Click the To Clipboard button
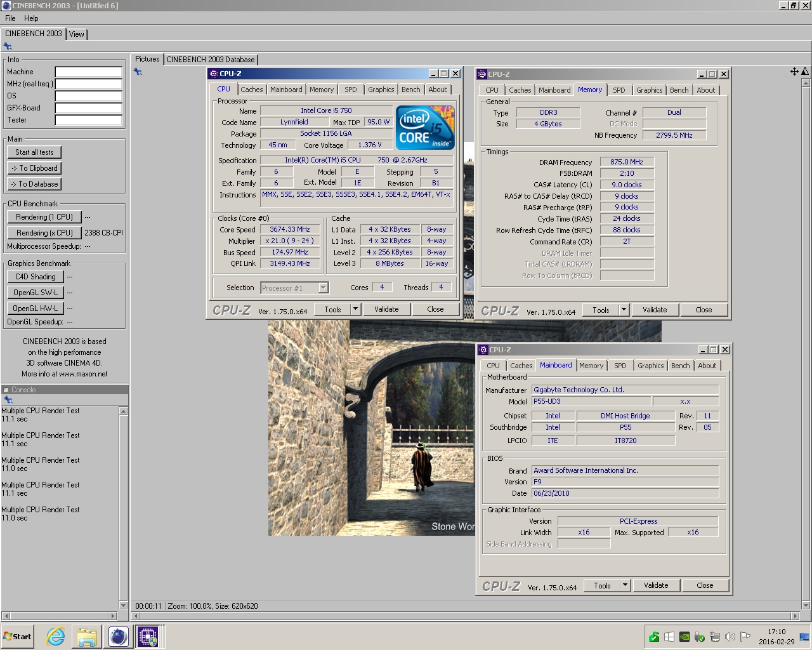812x650 pixels. pos(35,168)
